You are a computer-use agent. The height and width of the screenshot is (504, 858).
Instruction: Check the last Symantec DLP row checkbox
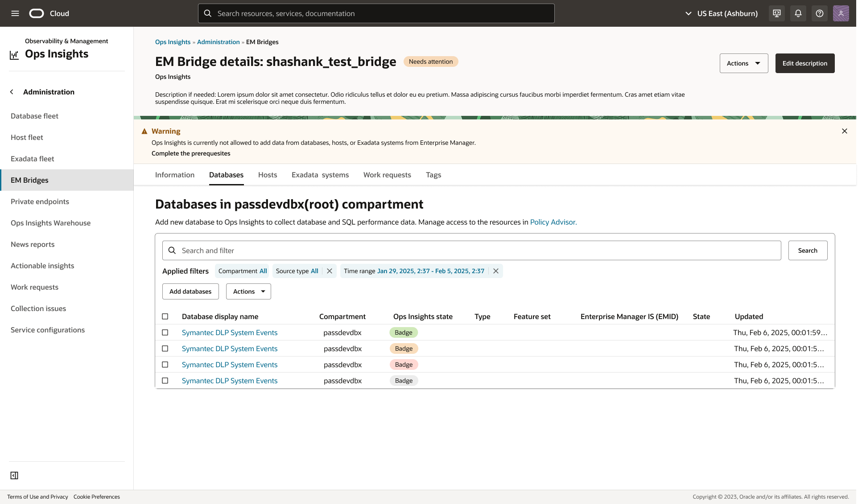(x=165, y=381)
